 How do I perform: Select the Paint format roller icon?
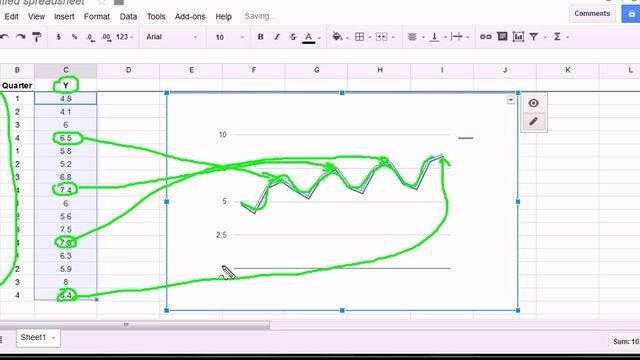(x=37, y=37)
